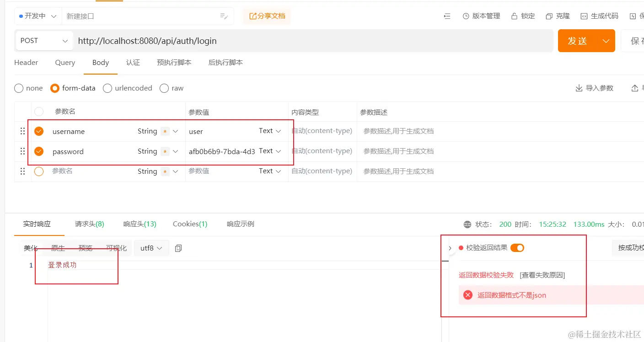Select the 预览 preview view

(86, 248)
